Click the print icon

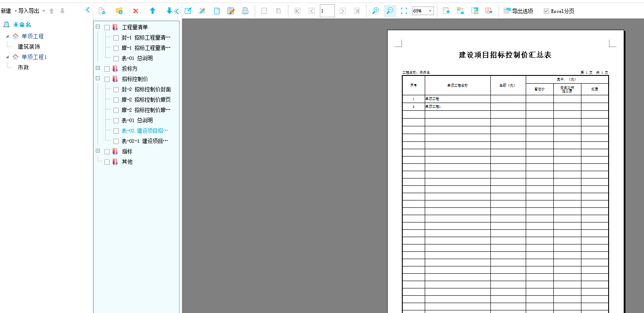(x=245, y=11)
